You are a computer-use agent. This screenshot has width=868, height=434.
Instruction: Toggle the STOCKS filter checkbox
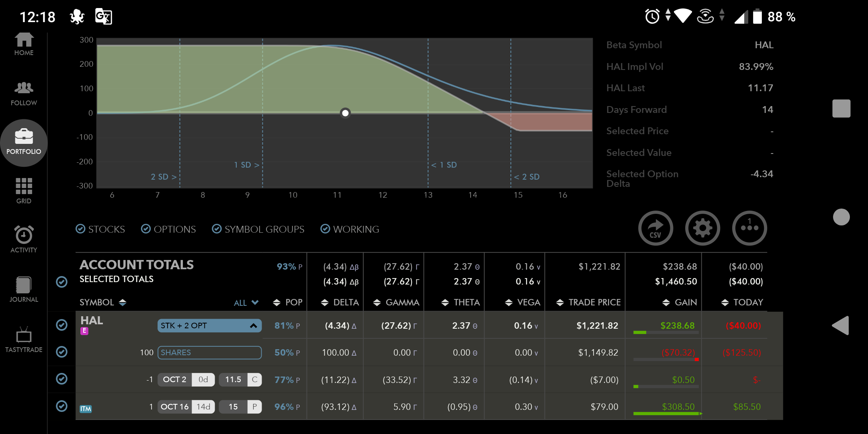tap(81, 229)
